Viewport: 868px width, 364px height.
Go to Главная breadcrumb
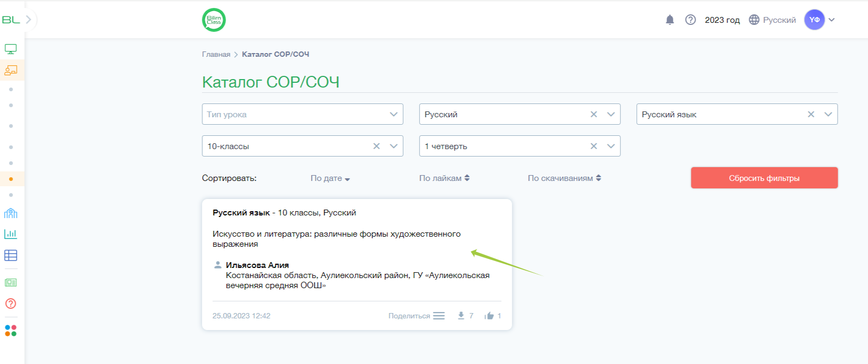216,54
